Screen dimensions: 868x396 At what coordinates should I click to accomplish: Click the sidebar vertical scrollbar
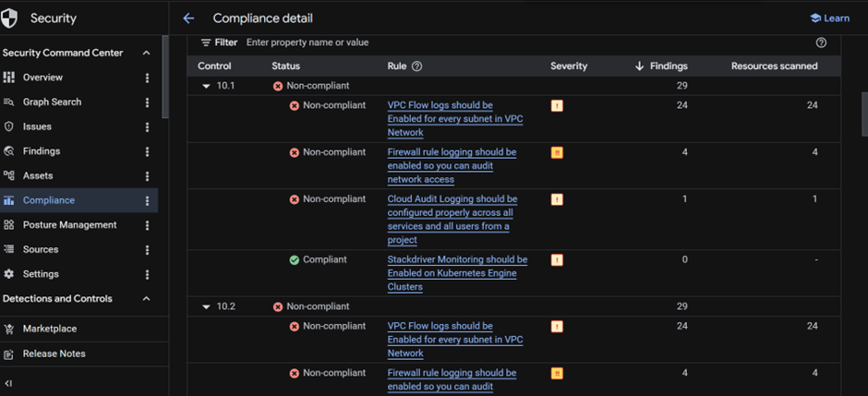(x=164, y=77)
